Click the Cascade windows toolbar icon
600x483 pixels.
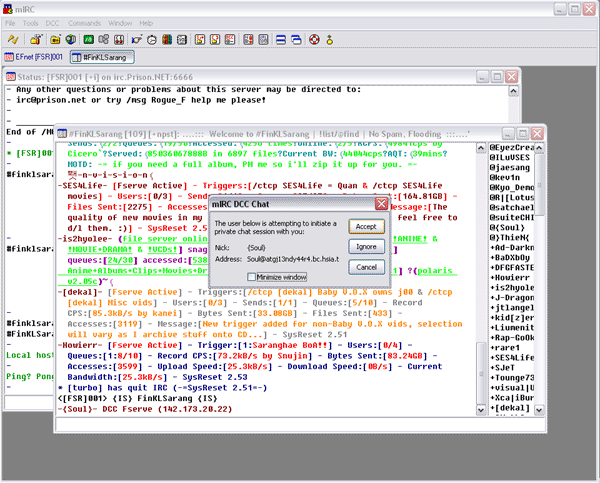pos(295,40)
